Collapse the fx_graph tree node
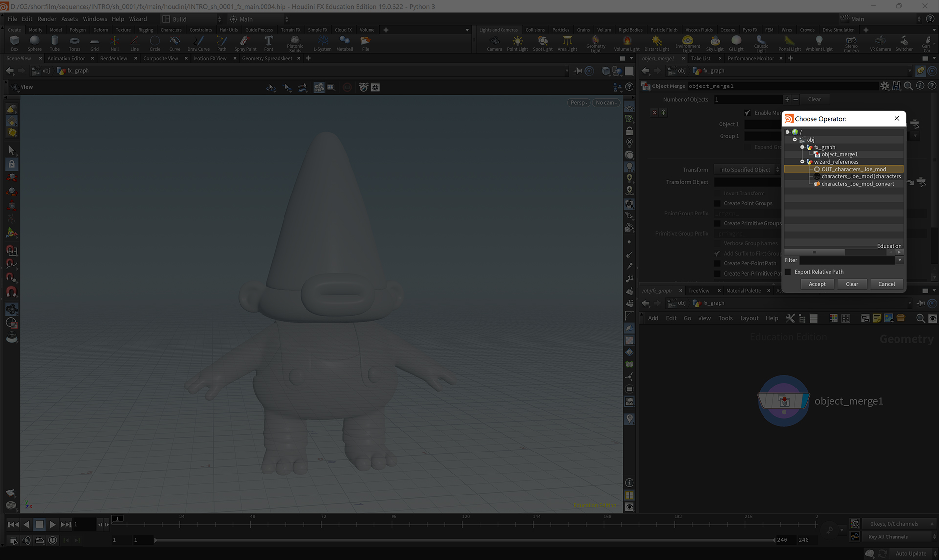The width and height of the screenshot is (939, 560). click(802, 147)
